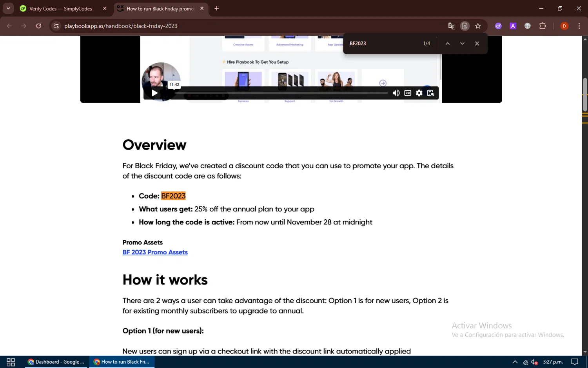Click the How it works heading

(x=165, y=280)
